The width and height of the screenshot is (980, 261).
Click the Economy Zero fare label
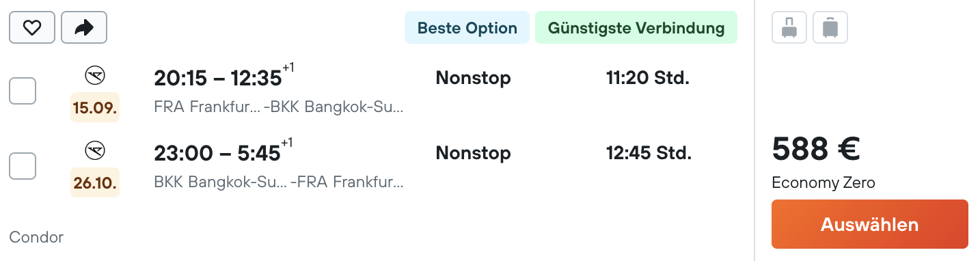point(824,182)
